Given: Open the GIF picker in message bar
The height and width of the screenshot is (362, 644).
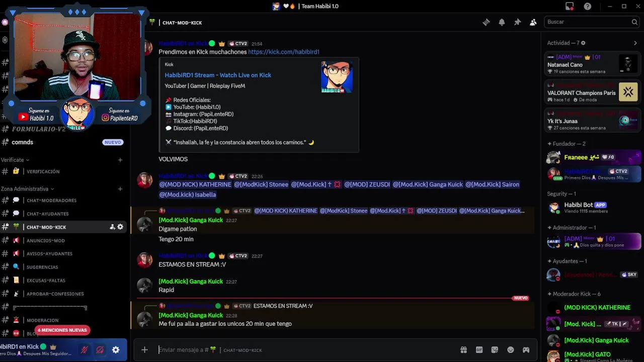Looking at the screenshot, I should point(479,350).
